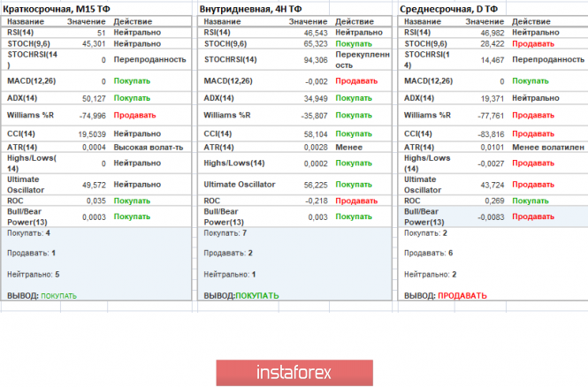The height and width of the screenshot is (387, 588).
Task: Click Перепроданность action in M15 table
Action: point(150,59)
